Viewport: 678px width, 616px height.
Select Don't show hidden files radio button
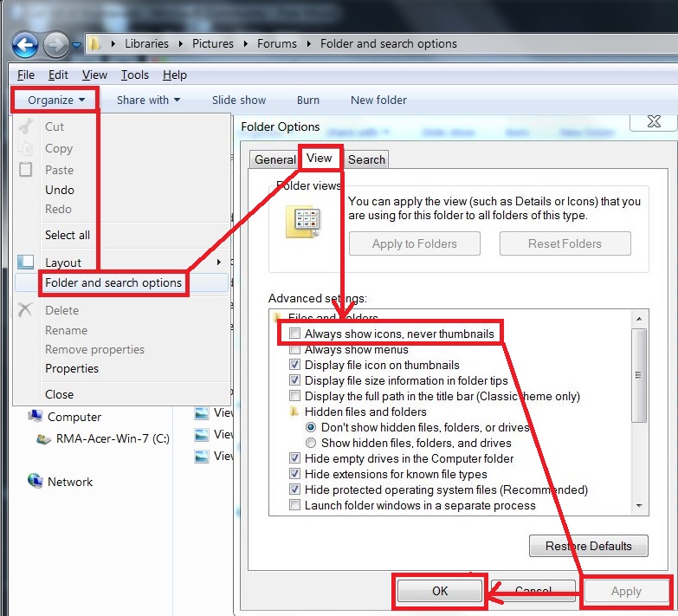click(x=311, y=427)
